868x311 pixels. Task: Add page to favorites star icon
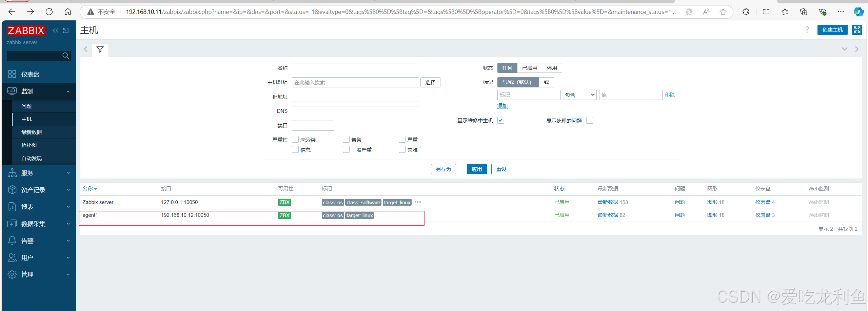point(723,12)
